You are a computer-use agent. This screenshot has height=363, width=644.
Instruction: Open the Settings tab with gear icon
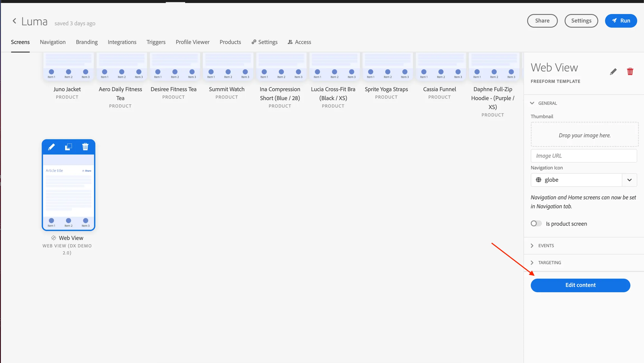[x=264, y=42]
